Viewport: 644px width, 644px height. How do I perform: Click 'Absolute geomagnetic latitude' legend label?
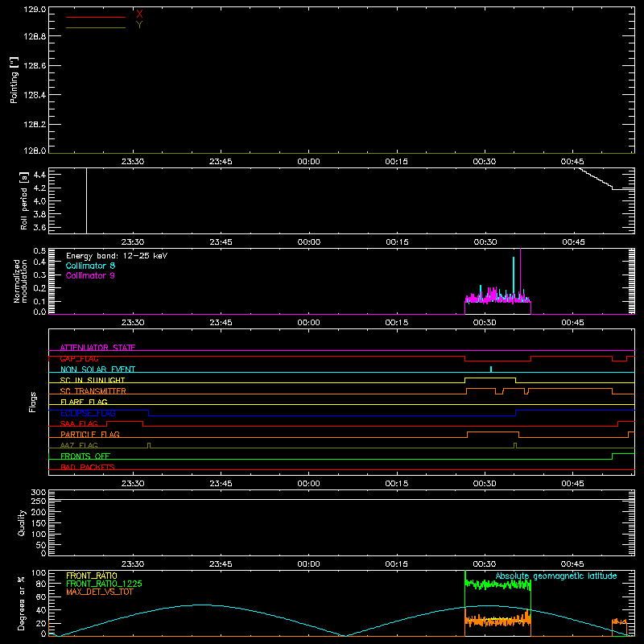click(x=556, y=576)
